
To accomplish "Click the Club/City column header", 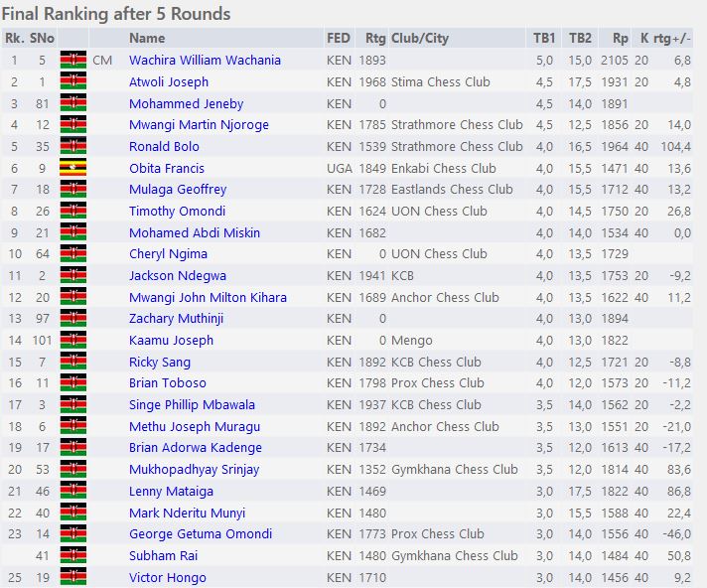I will pos(420,39).
